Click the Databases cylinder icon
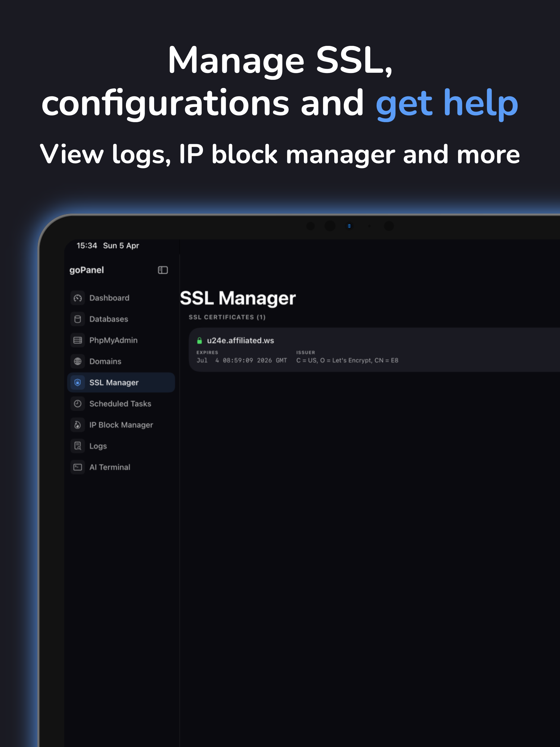This screenshot has width=560, height=747. click(78, 319)
